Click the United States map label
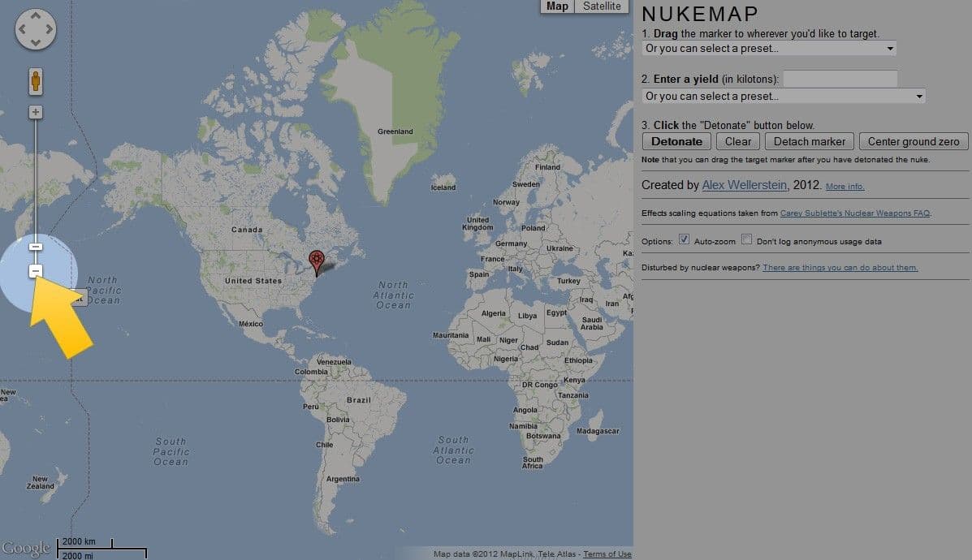Viewport: 972px width, 560px height. click(253, 281)
